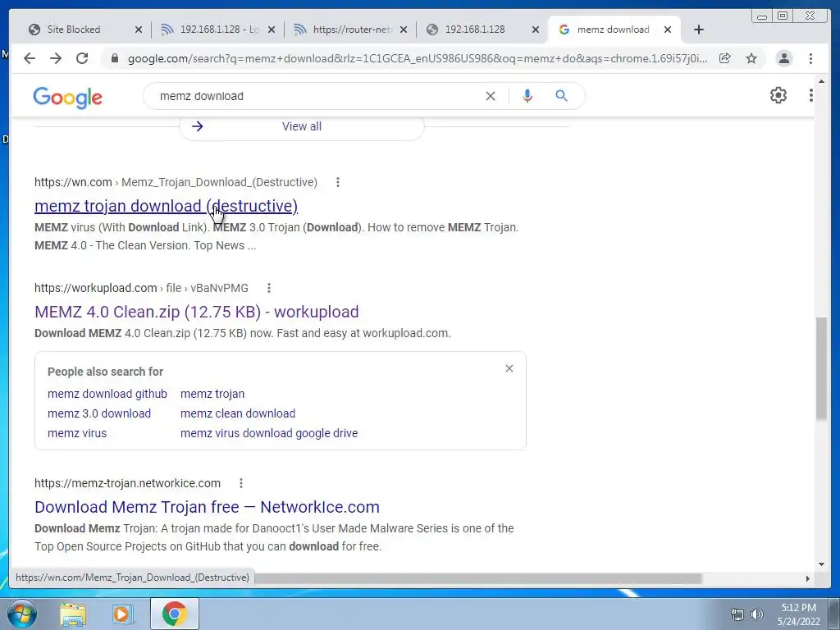Open the volume control in the tray
This screenshot has height=630, width=840.
[757, 614]
